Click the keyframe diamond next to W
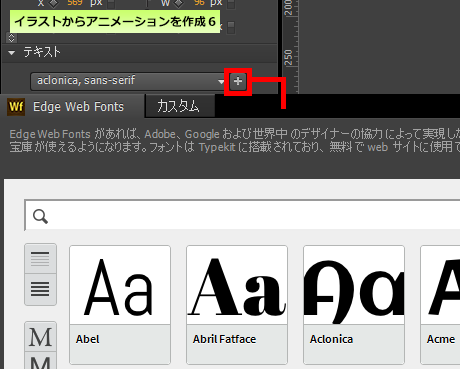 [179, 3]
